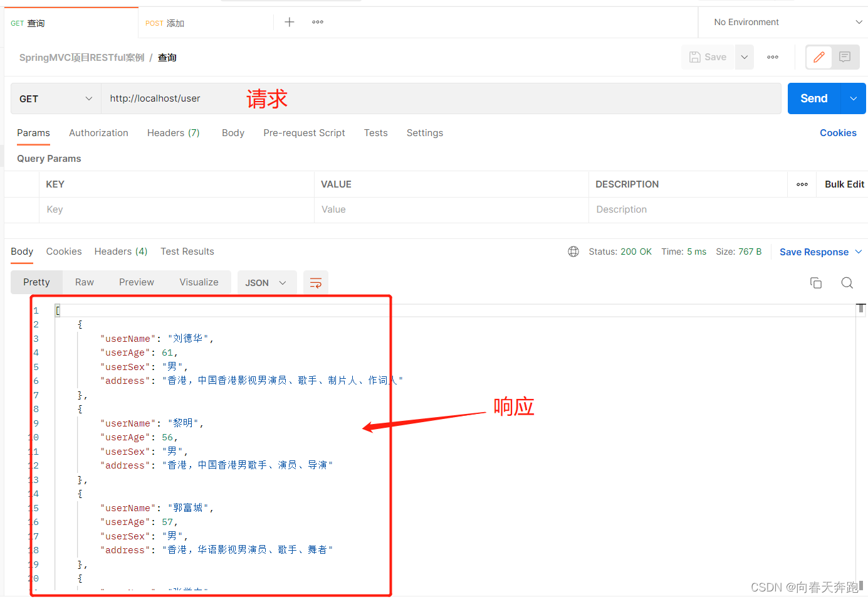Select the Raw view mode
This screenshot has width=868, height=599.
[x=85, y=282]
